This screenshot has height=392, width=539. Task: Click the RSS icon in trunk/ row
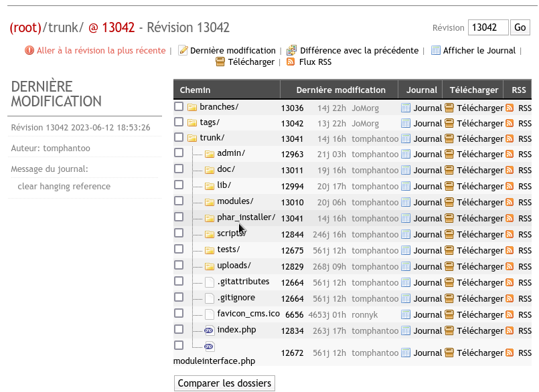(510, 138)
